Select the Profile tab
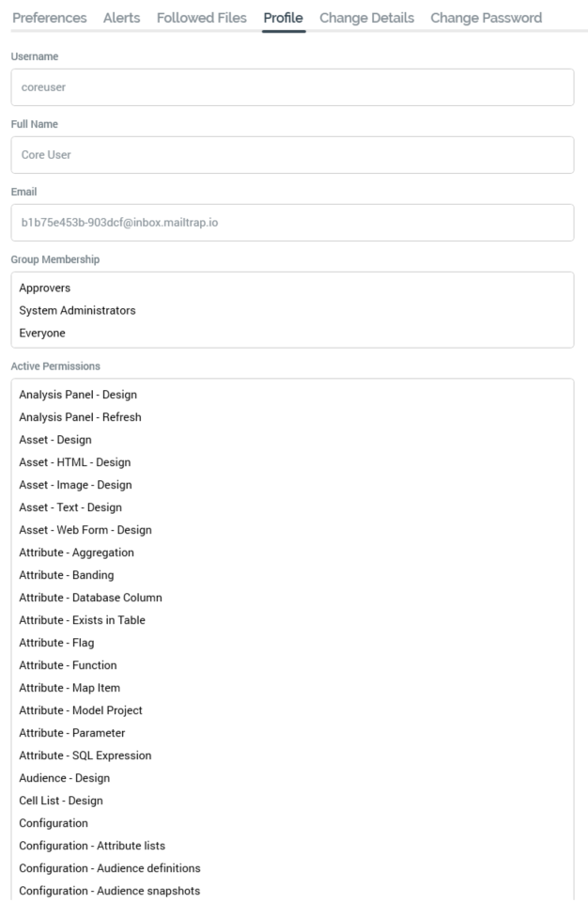This screenshot has height=903, width=588. pyautogui.click(x=283, y=18)
